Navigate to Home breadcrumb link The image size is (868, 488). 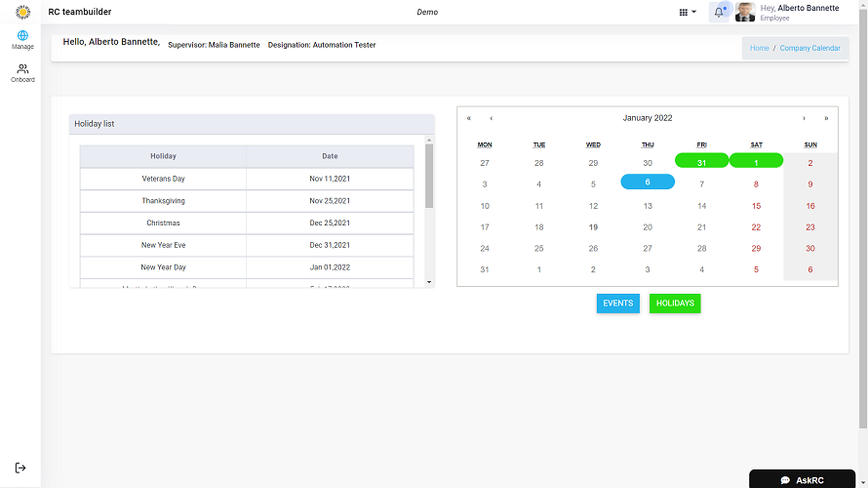tap(759, 48)
